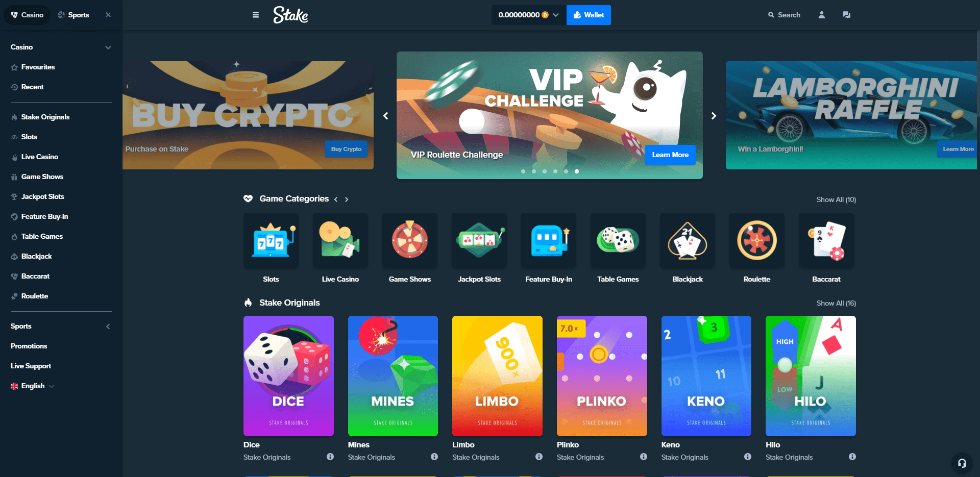Select the Roulette category icon
The image size is (980, 477).
(x=757, y=240)
